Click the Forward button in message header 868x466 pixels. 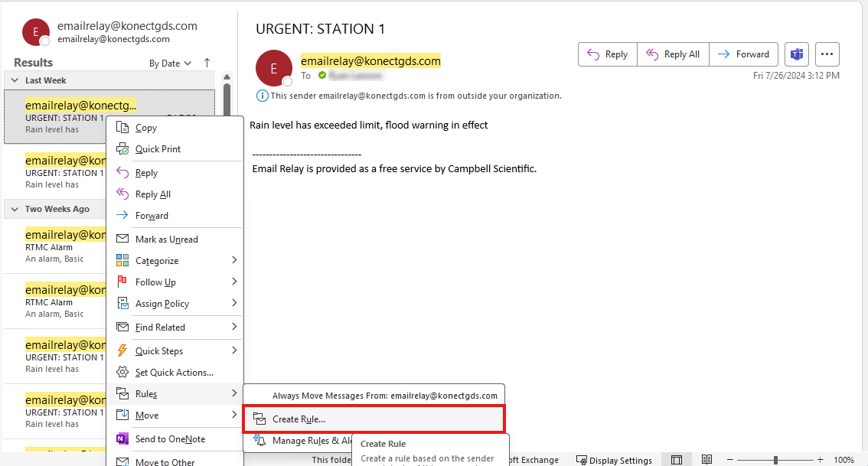click(x=743, y=54)
